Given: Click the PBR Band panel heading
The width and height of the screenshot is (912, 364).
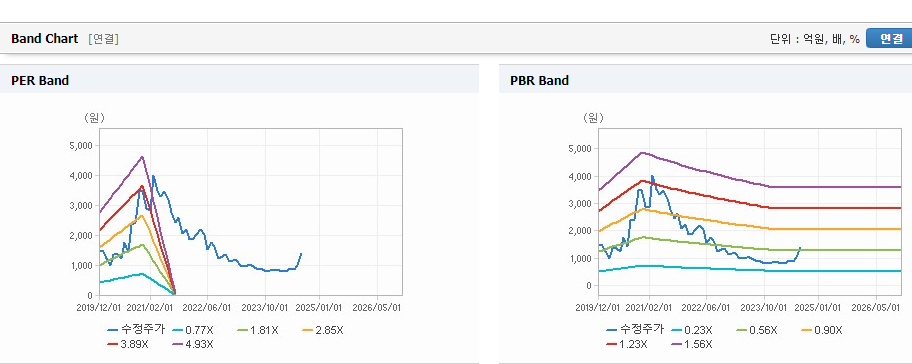Looking at the screenshot, I should point(539,81).
